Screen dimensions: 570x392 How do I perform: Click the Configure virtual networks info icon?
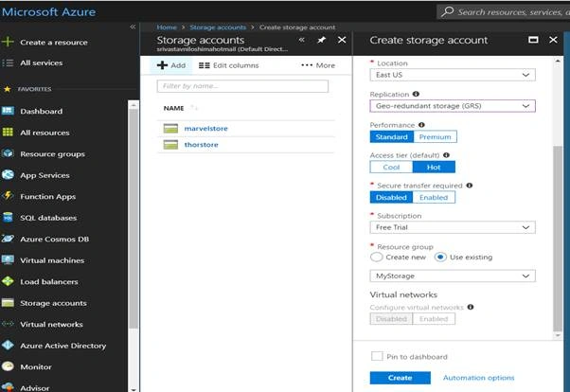tap(471, 307)
